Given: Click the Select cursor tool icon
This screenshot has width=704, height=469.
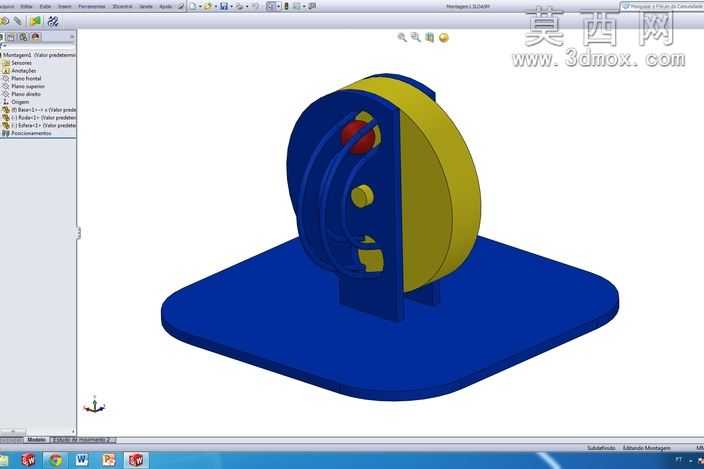Looking at the screenshot, I should click(x=271, y=6).
